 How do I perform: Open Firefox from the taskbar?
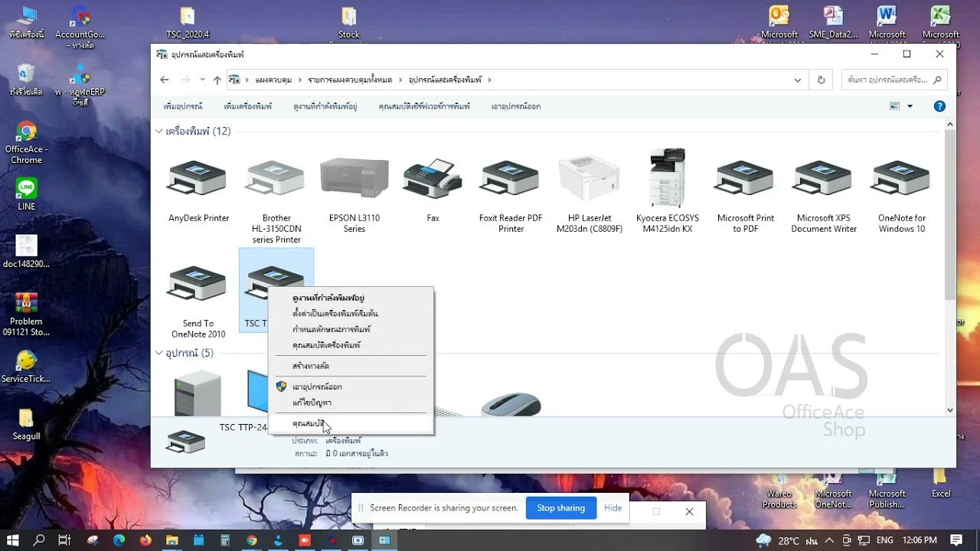pos(145,540)
